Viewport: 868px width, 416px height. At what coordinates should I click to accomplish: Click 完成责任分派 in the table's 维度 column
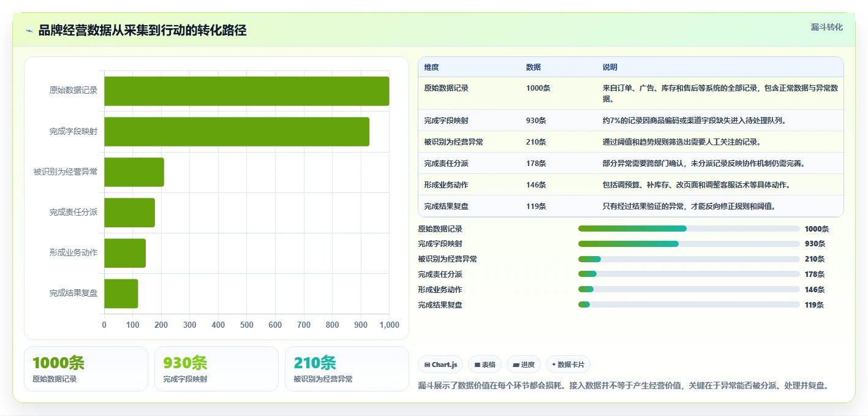click(x=446, y=164)
